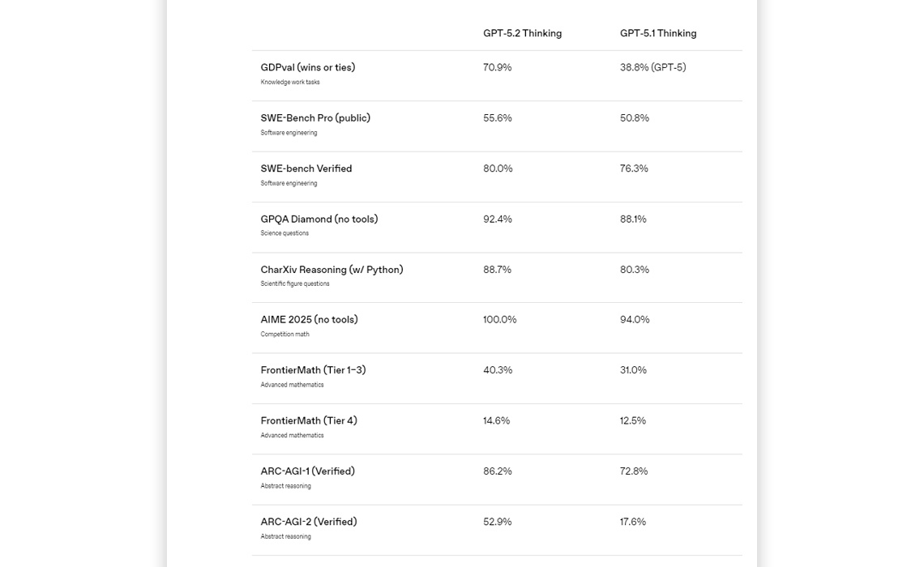Select the ARC-AGI-1 (Verified) row label
This screenshot has width=924, height=567.
[x=307, y=471]
